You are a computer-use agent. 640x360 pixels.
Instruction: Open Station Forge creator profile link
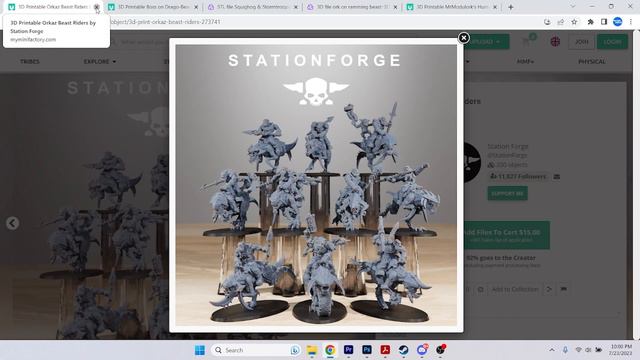507,146
